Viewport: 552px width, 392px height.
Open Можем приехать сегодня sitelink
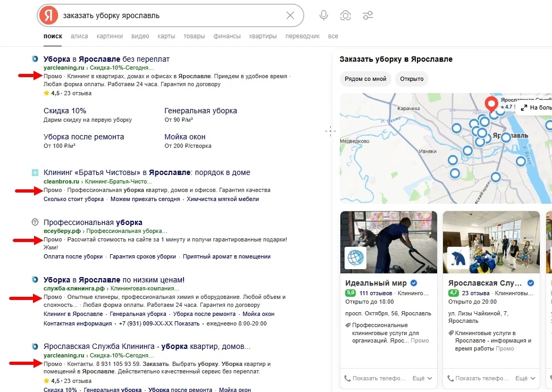145,199
